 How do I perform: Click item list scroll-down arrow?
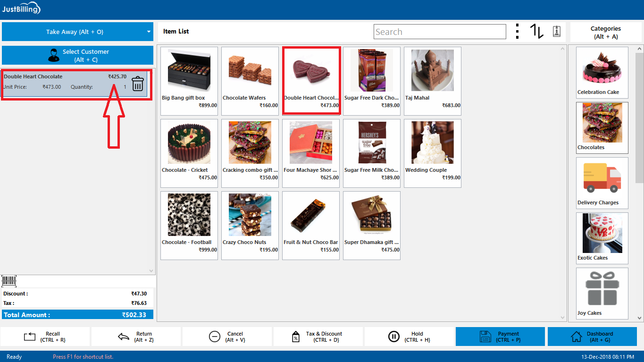pyautogui.click(x=563, y=318)
